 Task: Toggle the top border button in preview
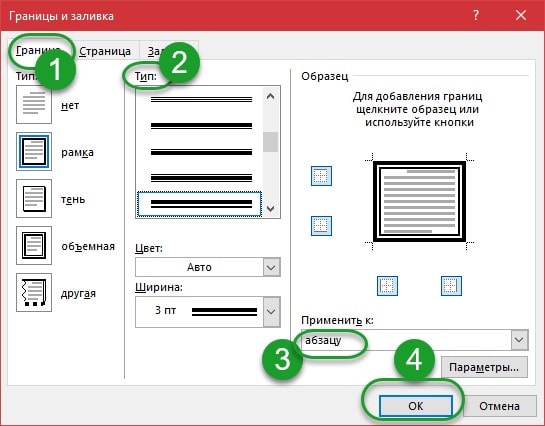pyautogui.click(x=321, y=176)
